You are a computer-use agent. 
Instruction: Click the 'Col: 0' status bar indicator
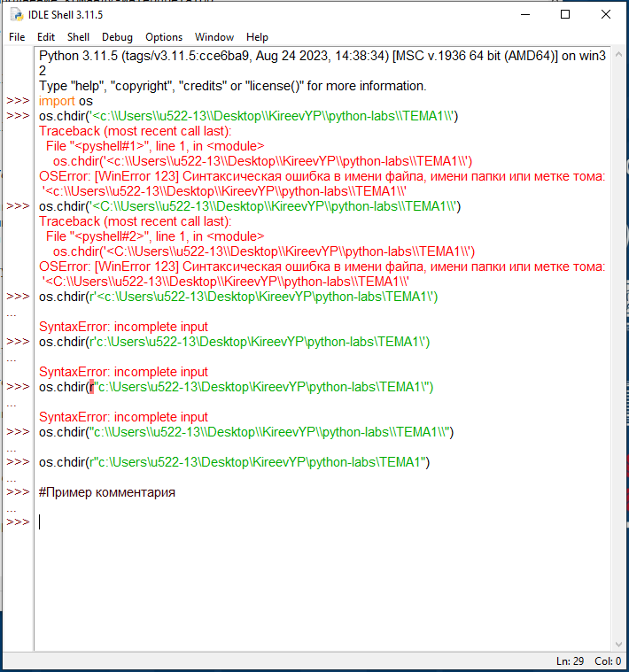[608, 661]
